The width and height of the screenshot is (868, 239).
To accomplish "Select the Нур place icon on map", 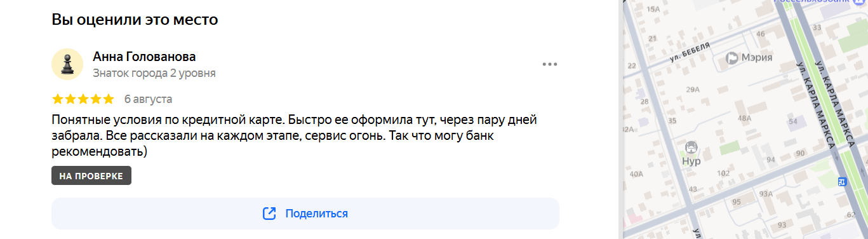I will point(691,147).
